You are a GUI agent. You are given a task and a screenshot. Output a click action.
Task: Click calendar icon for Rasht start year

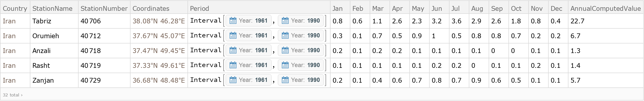click(x=233, y=65)
